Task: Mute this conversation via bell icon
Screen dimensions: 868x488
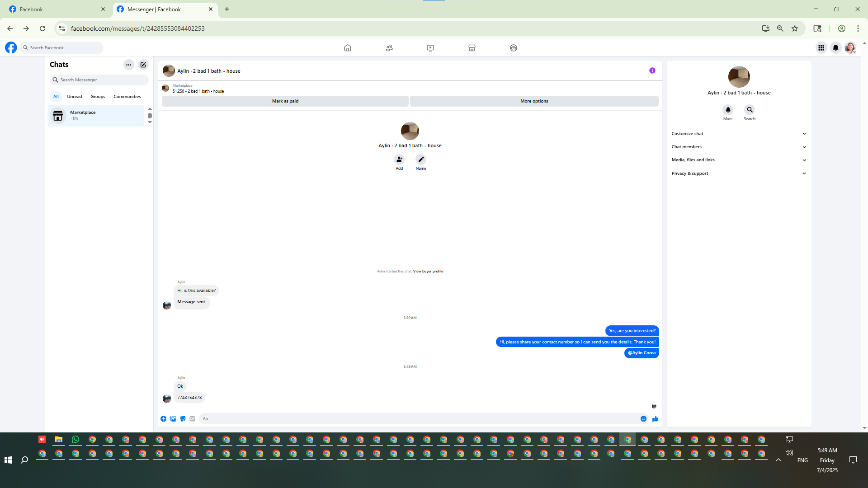Action: (728, 110)
